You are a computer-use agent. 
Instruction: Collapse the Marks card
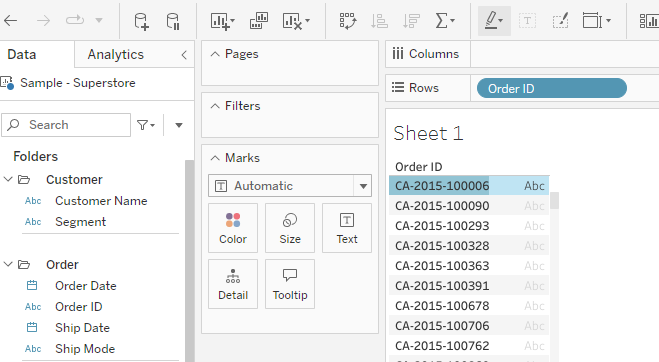pos(215,158)
